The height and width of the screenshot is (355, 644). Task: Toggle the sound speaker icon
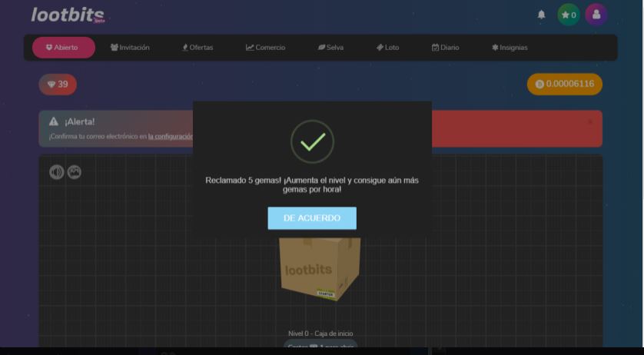point(57,172)
